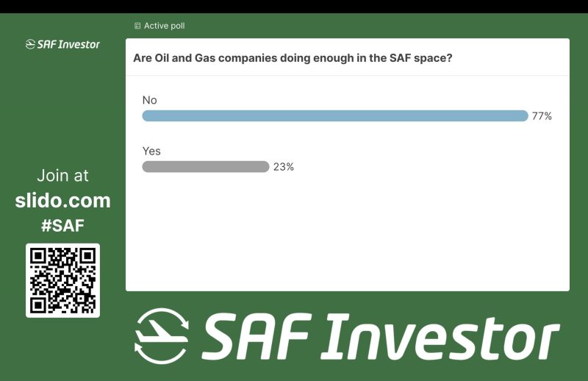Click the blue No result bar

(334, 115)
